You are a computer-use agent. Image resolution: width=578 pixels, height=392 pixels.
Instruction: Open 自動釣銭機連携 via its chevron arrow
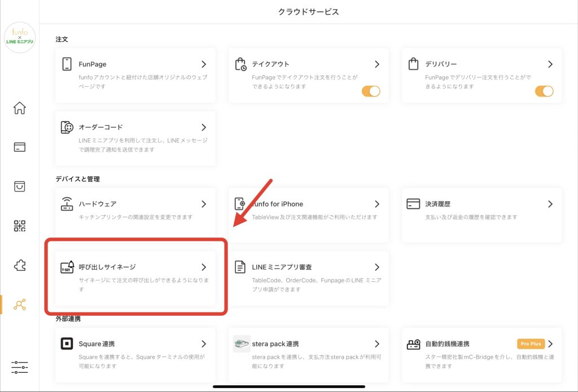(x=550, y=343)
